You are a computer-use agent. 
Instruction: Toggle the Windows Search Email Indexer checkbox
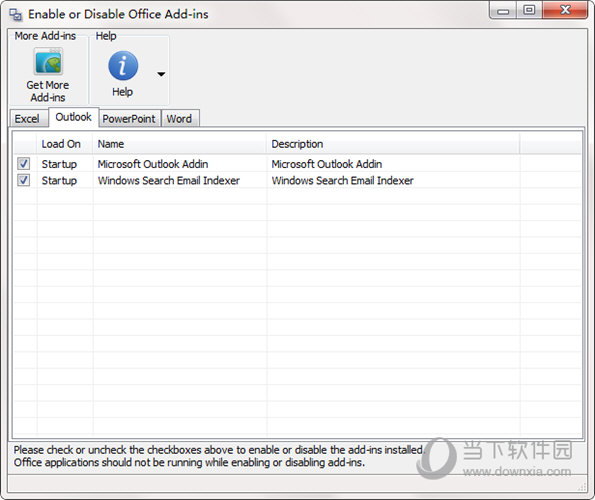pos(24,180)
